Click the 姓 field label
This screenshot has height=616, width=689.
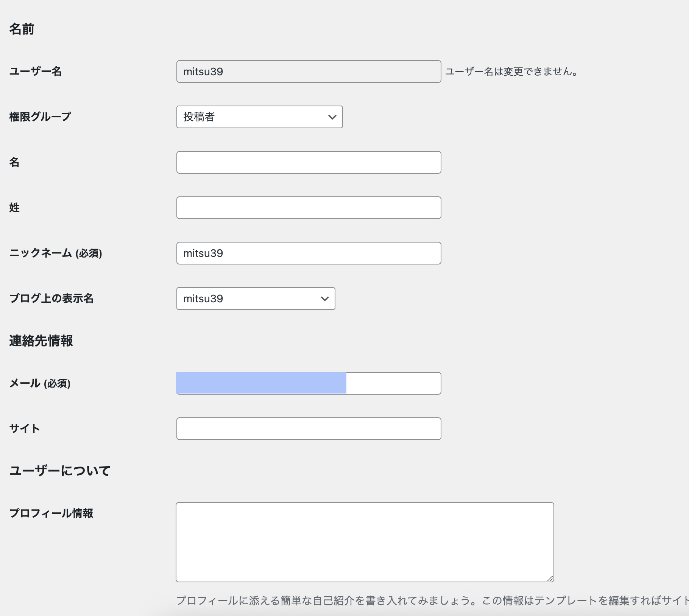point(14,208)
